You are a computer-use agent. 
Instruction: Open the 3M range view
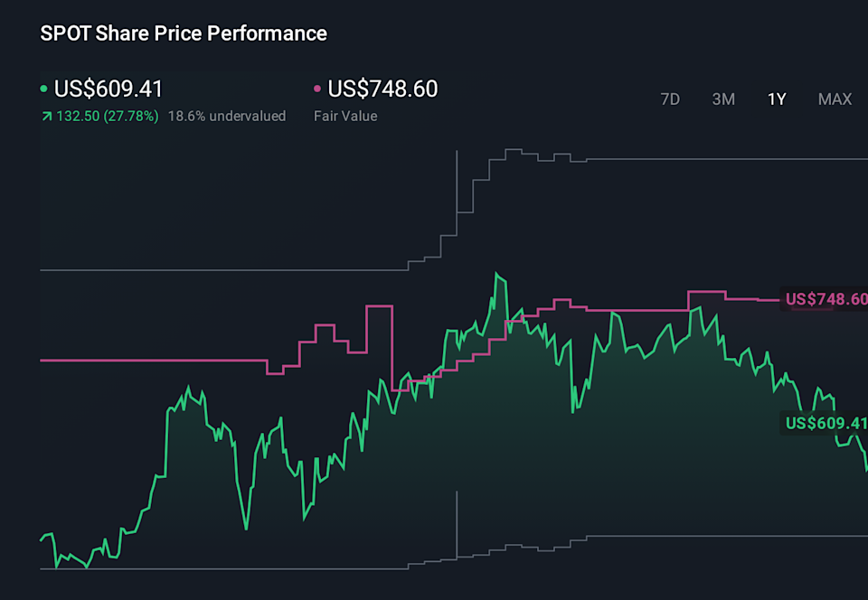(x=723, y=99)
